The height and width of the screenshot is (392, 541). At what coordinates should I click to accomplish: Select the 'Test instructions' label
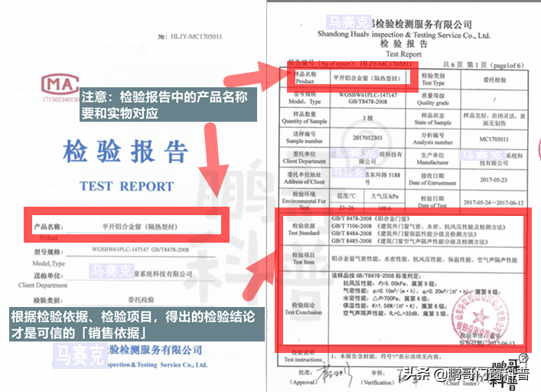[x=303, y=360]
